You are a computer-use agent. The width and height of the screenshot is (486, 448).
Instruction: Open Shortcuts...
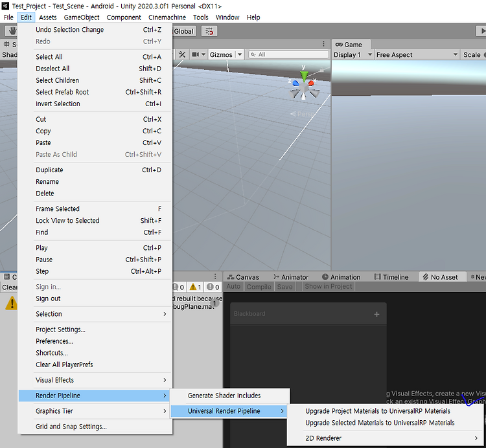(95, 353)
